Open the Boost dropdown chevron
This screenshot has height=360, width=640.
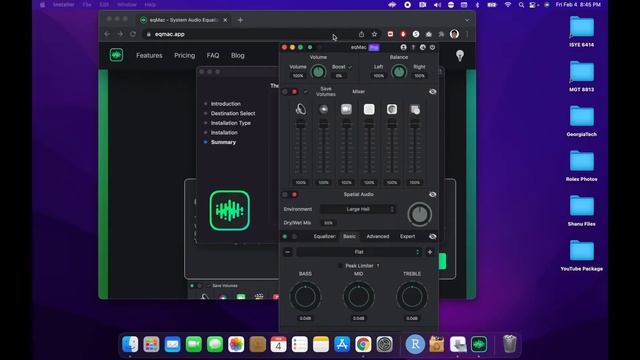pos(350,67)
